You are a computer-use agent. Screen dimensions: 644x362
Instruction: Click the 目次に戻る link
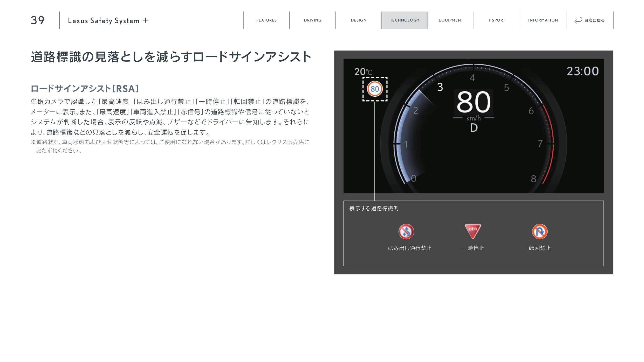pyautogui.click(x=594, y=20)
